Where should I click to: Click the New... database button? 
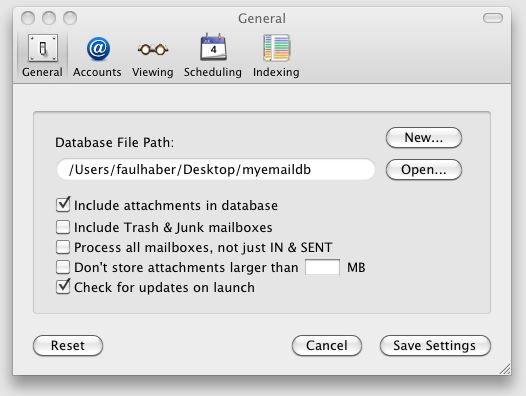[424, 138]
